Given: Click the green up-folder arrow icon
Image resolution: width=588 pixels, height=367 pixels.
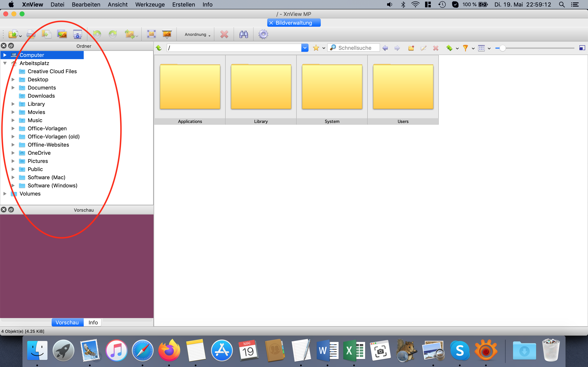Looking at the screenshot, I should (159, 48).
